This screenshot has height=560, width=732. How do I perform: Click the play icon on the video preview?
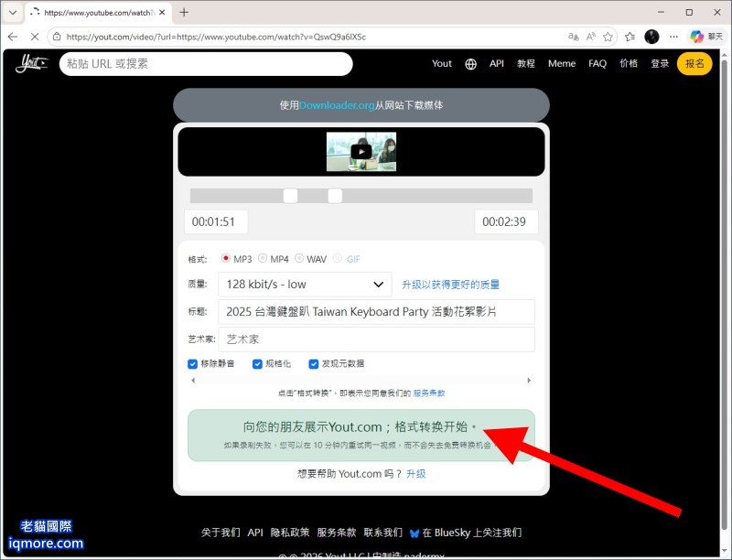click(x=361, y=152)
